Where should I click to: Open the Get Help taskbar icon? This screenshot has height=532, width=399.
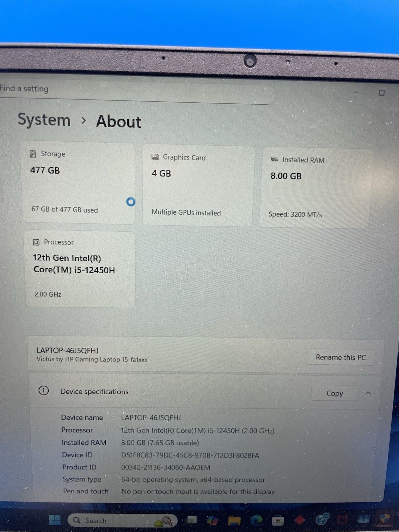[x=322, y=519]
